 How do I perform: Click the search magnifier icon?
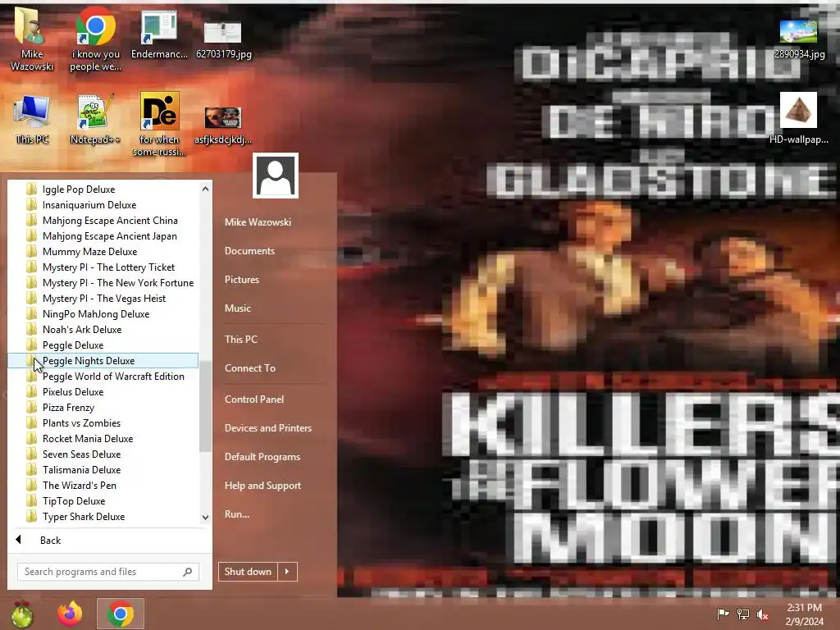188,572
